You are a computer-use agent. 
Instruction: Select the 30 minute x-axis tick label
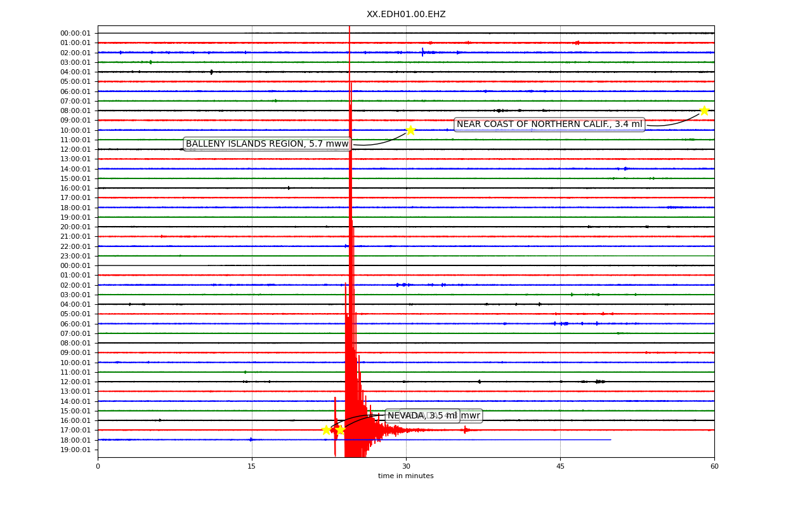pos(406,467)
